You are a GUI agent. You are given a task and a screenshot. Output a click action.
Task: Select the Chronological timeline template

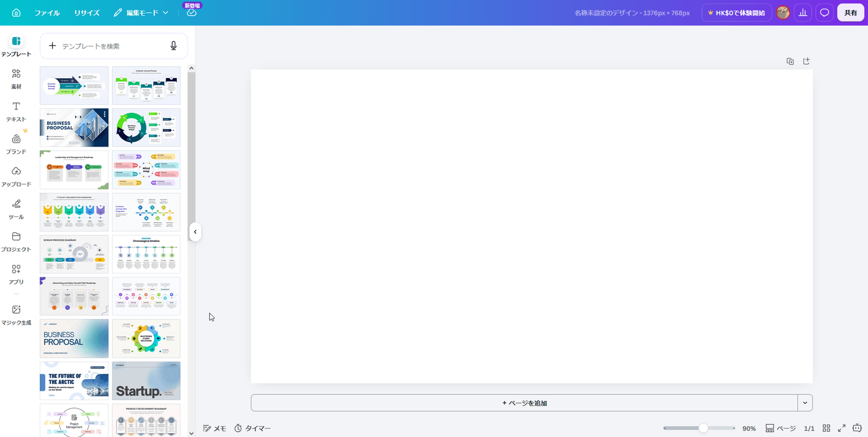146,254
